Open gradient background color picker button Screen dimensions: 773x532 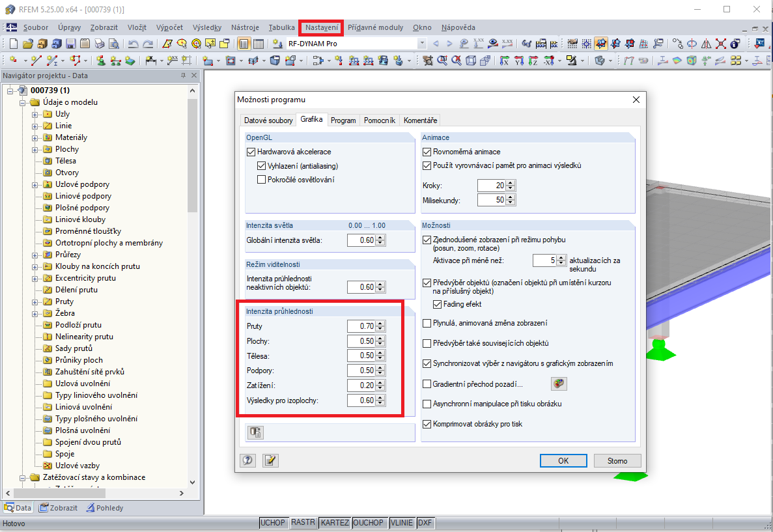tap(559, 384)
